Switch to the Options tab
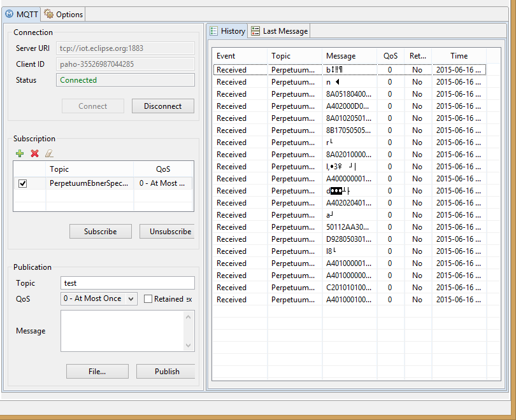The height and width of the screenshot is (420, 516). coord(64,15)
